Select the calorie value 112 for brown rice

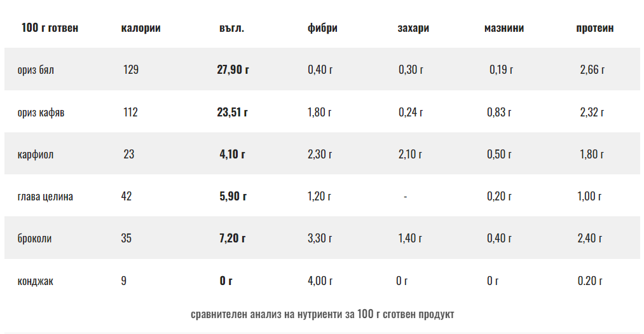coord(130,112)
